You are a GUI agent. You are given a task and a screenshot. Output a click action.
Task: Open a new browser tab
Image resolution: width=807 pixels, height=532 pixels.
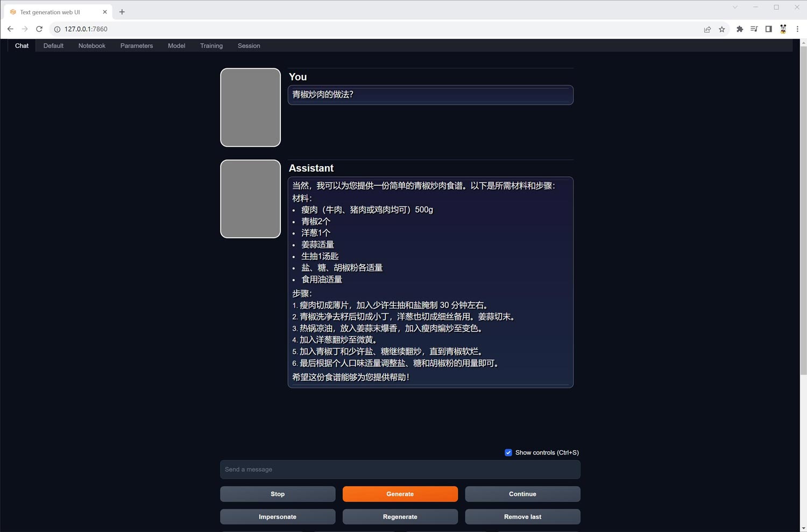122,12
